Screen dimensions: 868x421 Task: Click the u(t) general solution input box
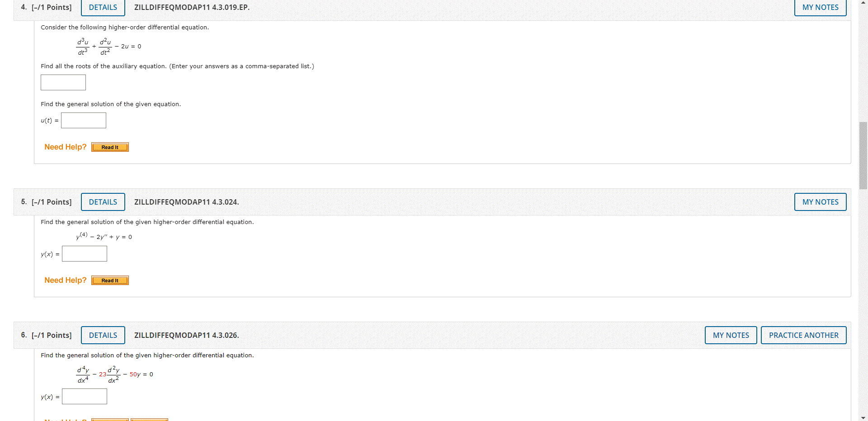pyautogui.click(x=84, y=121)
